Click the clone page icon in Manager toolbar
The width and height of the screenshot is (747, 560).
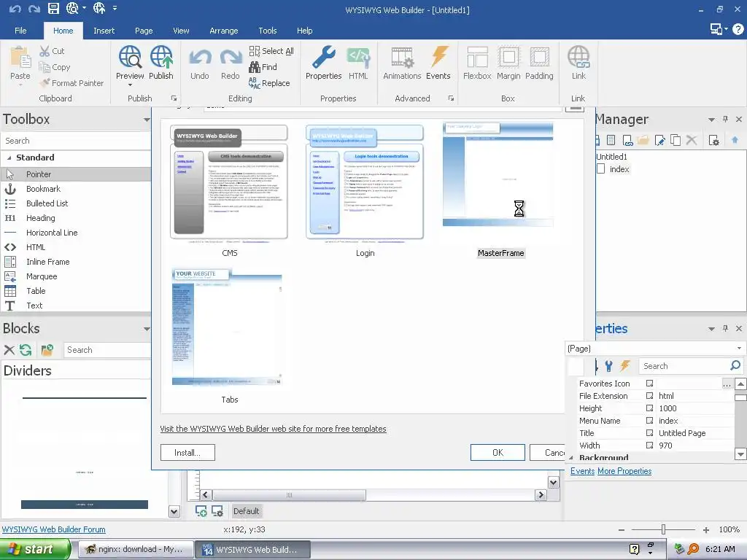pos(676,141)
